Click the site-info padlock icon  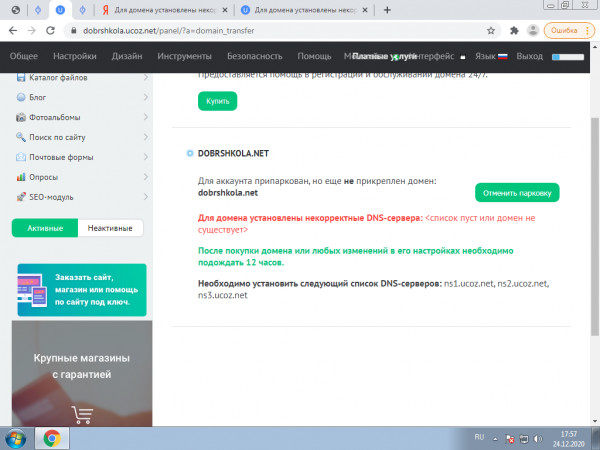coord(74,31)
